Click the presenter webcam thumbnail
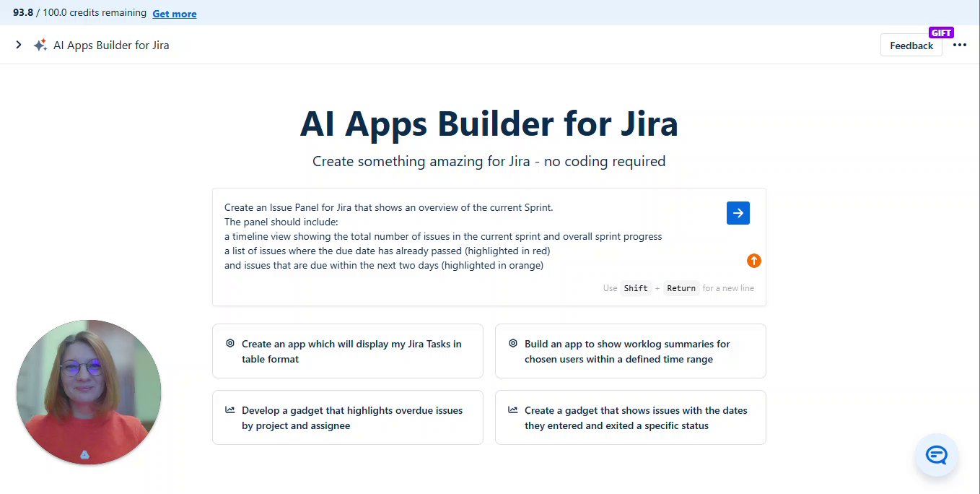The image size is (980, 494). point(89,392)
